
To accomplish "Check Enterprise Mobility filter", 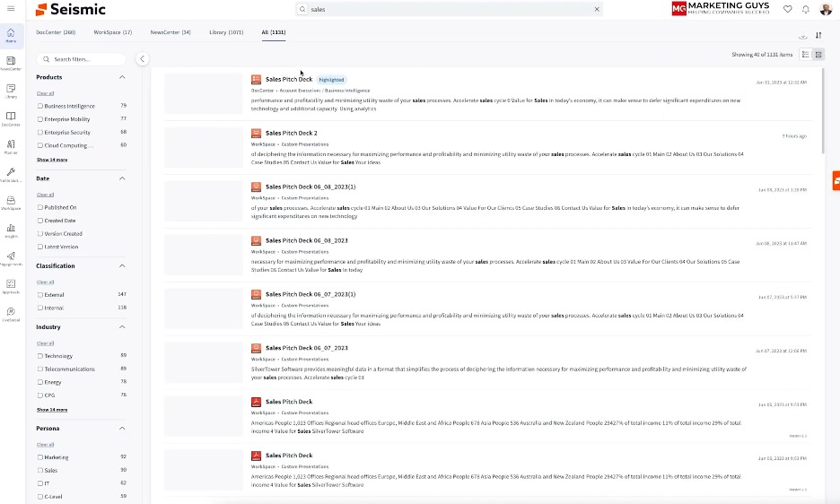I will [x=40, y=119].
